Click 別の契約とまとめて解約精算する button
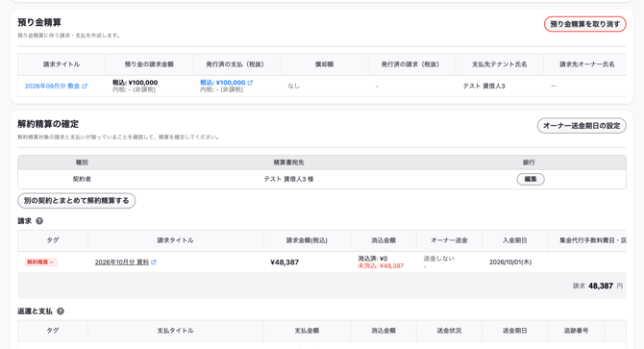This screenshot has height=349, width=644. pyautogui.click(x=76, y=201)
